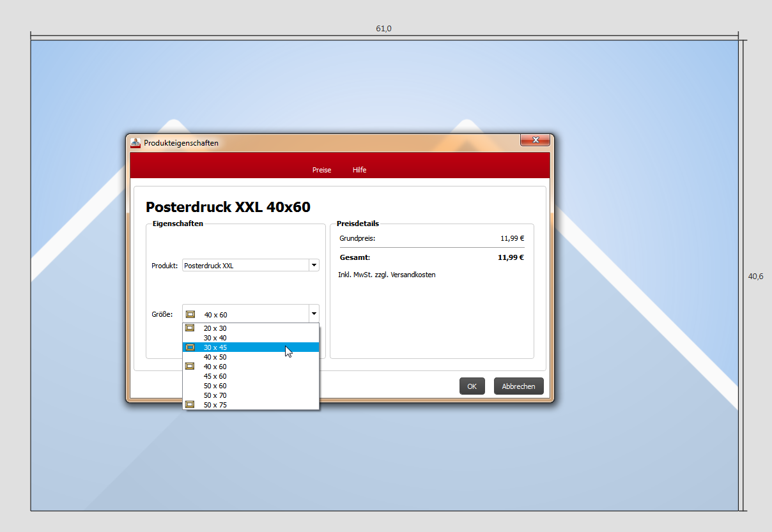Screen dimensions: 772x532
Task: Open the Preise menu
Action: click(x=321, y=170)
